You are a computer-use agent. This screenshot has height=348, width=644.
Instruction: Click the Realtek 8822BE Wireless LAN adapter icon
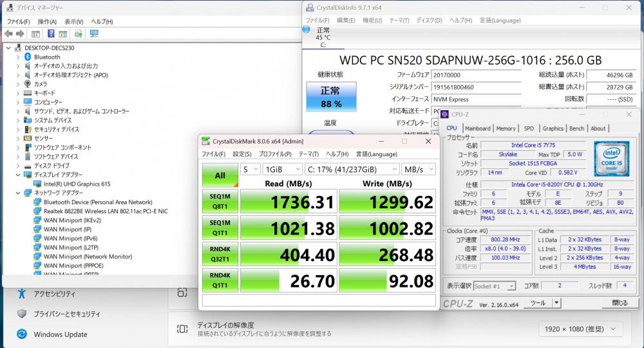click(37, 211)
